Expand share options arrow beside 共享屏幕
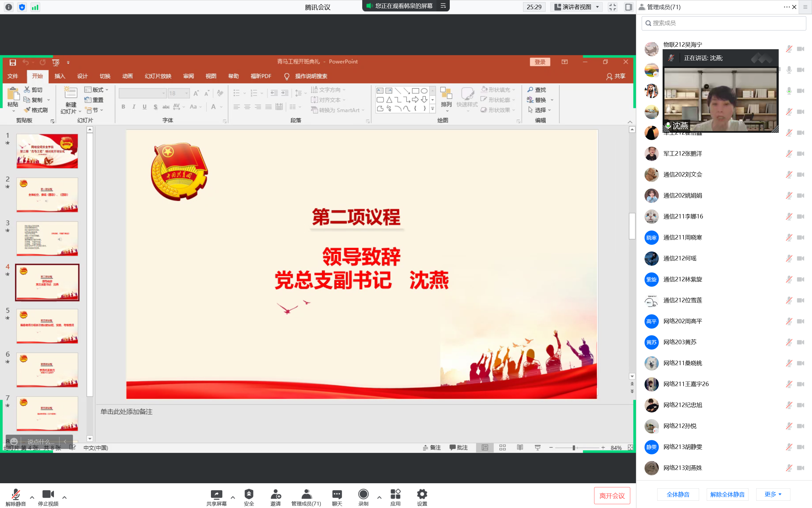Viewport: 812px width, 508px height. (x=233, y=497)
